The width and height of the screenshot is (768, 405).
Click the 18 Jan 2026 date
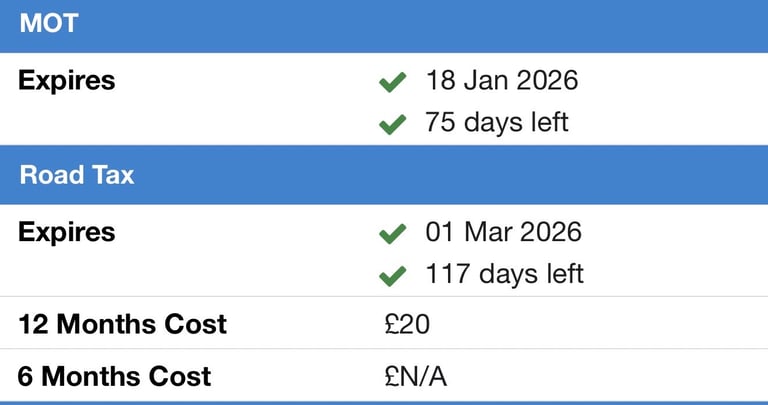pyautogui.click(x=502, y=81)
